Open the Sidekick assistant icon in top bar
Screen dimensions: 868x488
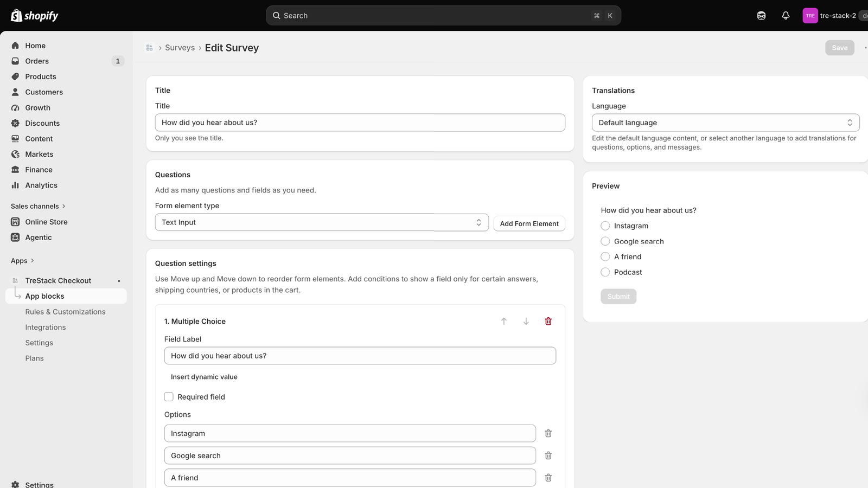click(761, 16)
